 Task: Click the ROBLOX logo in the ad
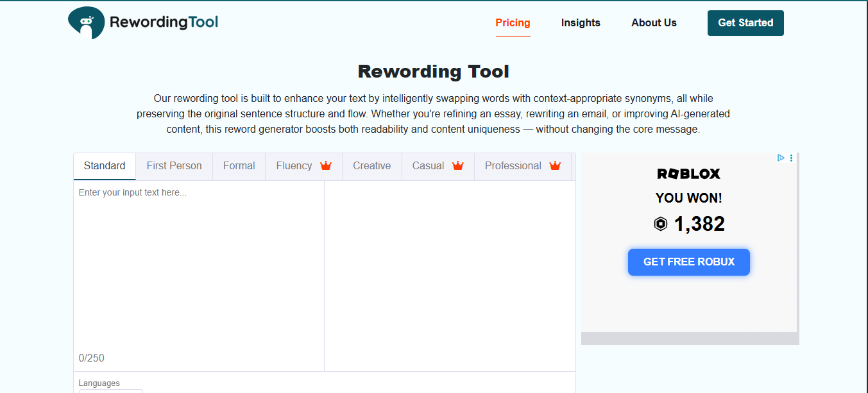pos(689,174)
